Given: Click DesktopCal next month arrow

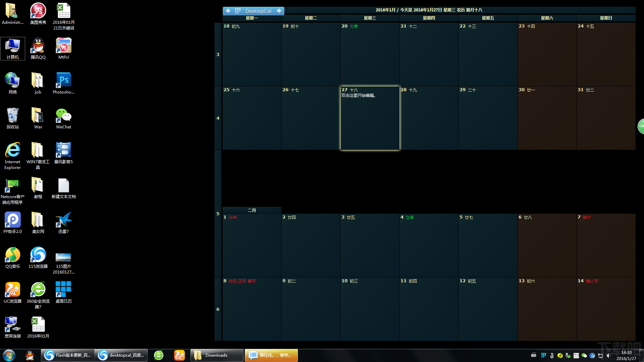Looking at the screenshot, I should [x=279, y=11].
